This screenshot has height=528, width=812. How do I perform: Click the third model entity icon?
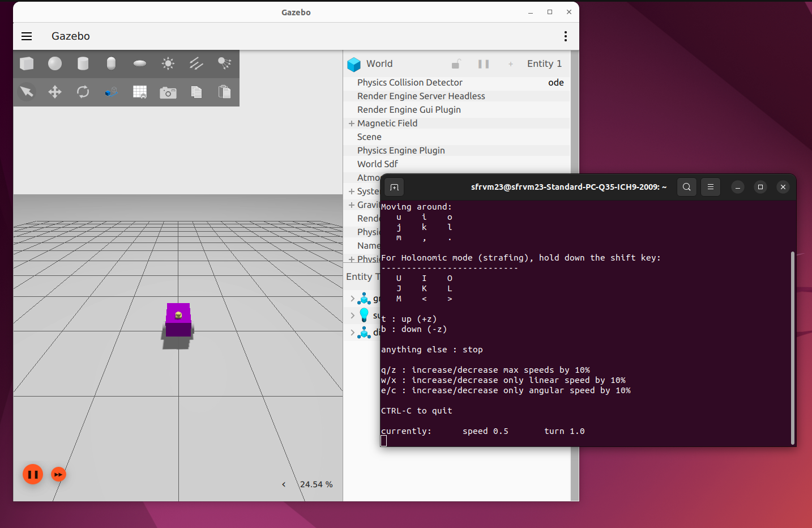tap(364, 332)
